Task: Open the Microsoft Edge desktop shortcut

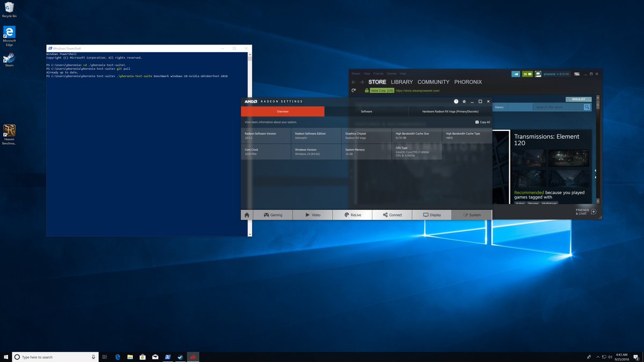Action: point(9,35)
